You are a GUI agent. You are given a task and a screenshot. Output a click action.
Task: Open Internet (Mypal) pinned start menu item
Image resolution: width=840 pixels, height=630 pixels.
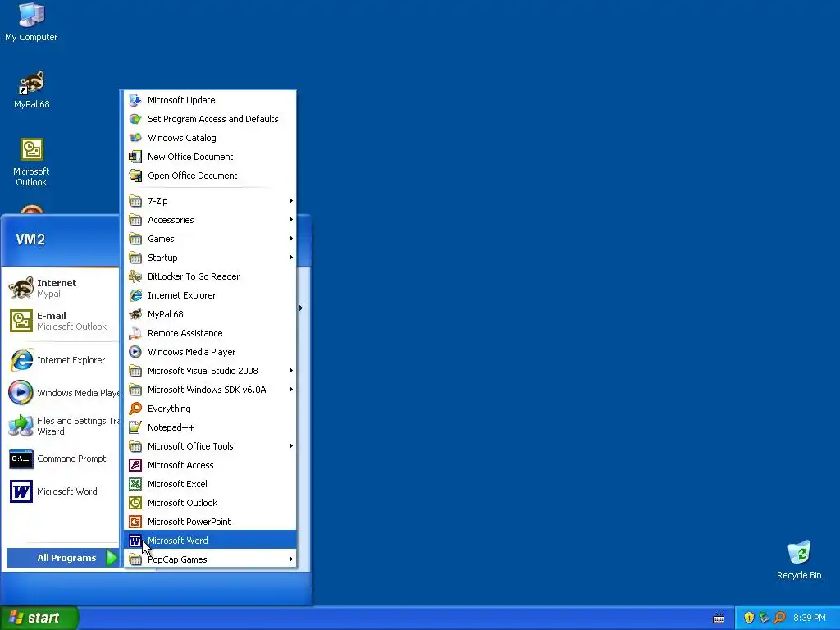[x=62, y=288]
